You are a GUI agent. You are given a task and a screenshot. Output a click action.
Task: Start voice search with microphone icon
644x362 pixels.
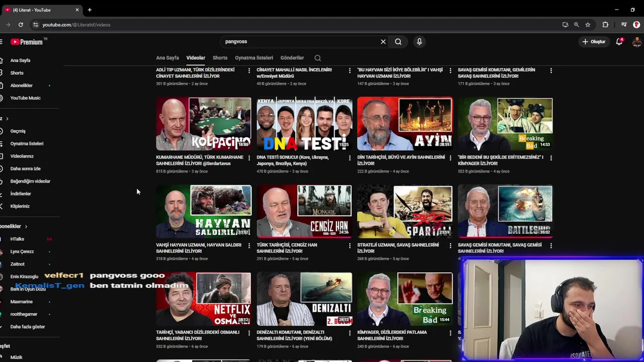pos(419,42)
